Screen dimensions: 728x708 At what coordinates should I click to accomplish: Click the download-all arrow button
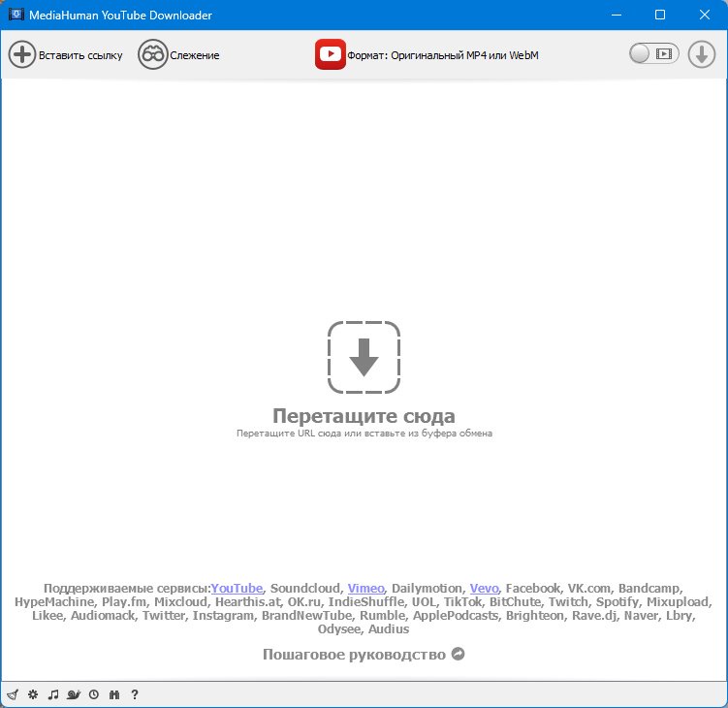pos(701,54)
